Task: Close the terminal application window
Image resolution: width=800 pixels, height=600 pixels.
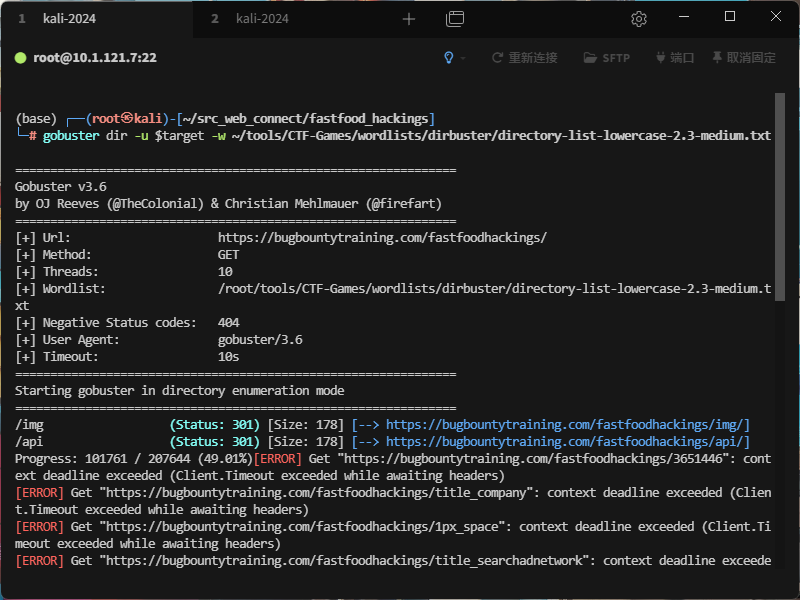Action: click(x=776, y=17)
